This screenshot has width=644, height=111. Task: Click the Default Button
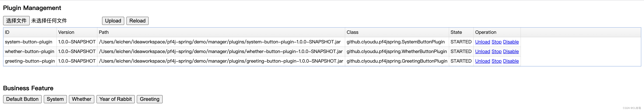22,99
